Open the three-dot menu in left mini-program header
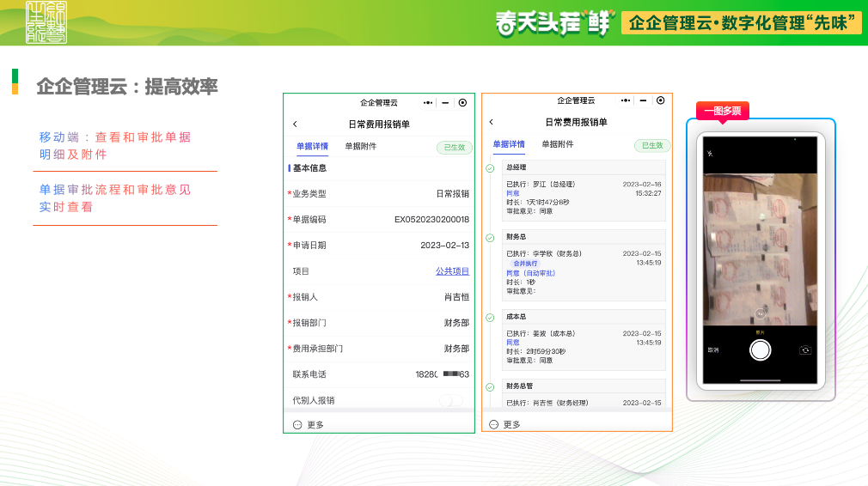 [427, 102]
